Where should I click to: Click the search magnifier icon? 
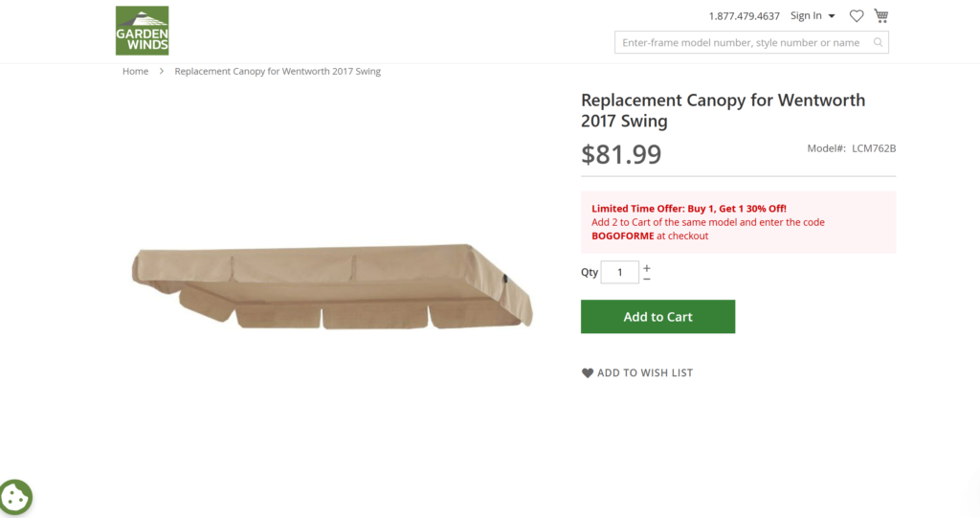tap(879, 43)
